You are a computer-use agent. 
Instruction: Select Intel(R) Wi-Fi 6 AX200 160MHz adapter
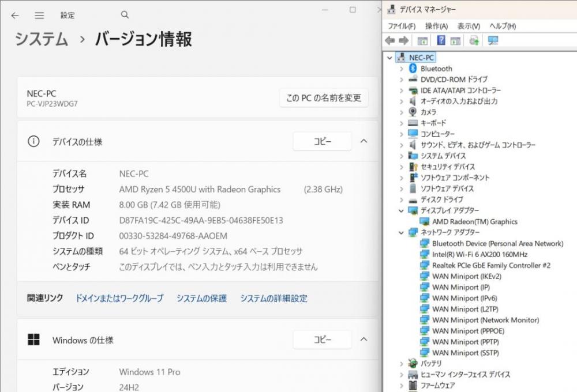coord(479,254)
